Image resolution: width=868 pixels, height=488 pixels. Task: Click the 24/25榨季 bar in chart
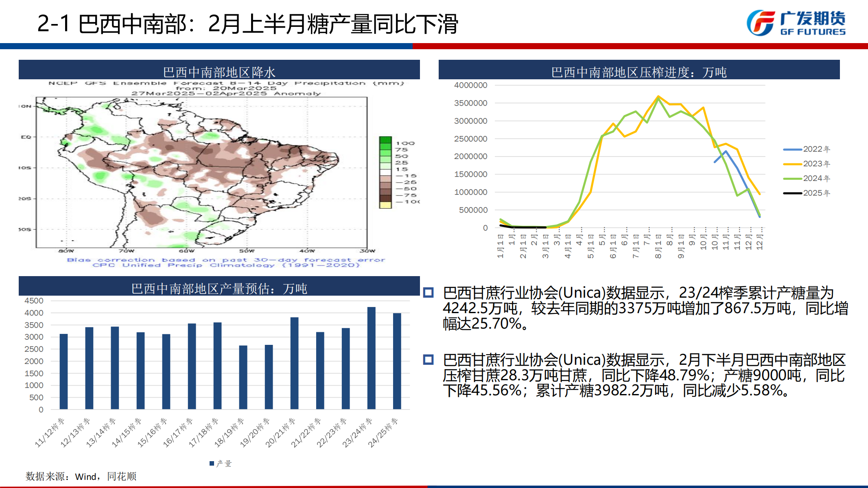tap(397, 361)
